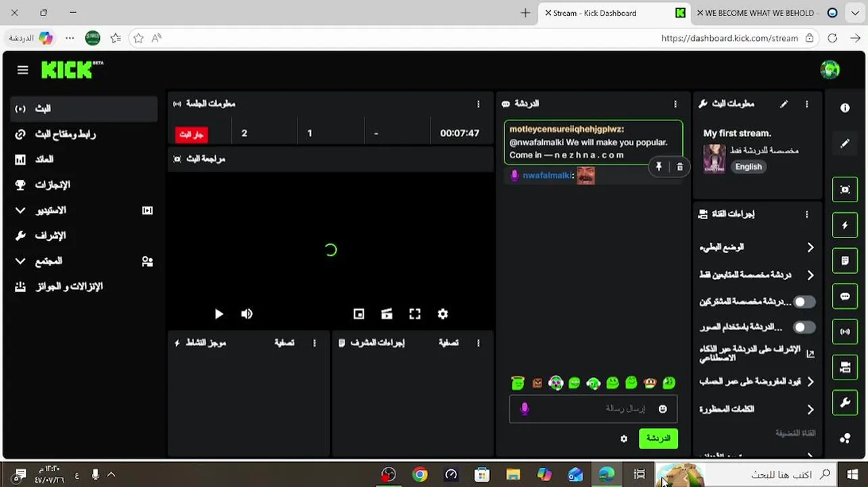Toggle the wrench stream info widget in the right rail
Viewport: 868px width, 487px height.
click(845, 403)
